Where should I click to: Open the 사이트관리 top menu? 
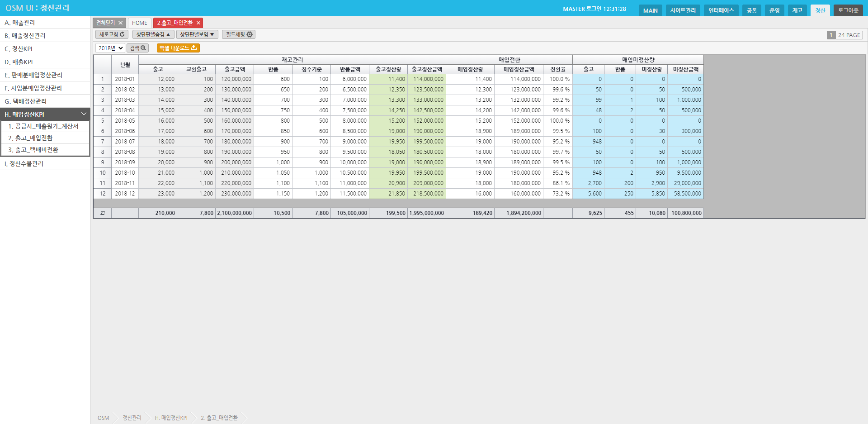click(683, 10)
